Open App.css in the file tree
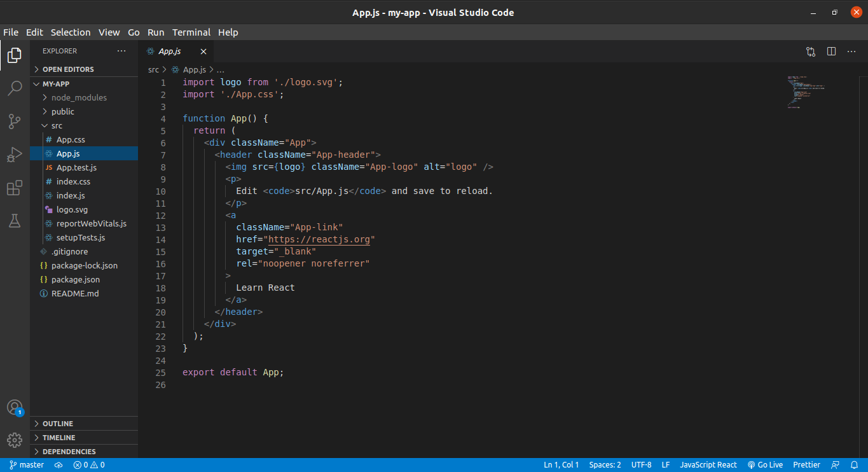Image resolution: width=868 pixels, height=472 pixels. pos(84,139)
